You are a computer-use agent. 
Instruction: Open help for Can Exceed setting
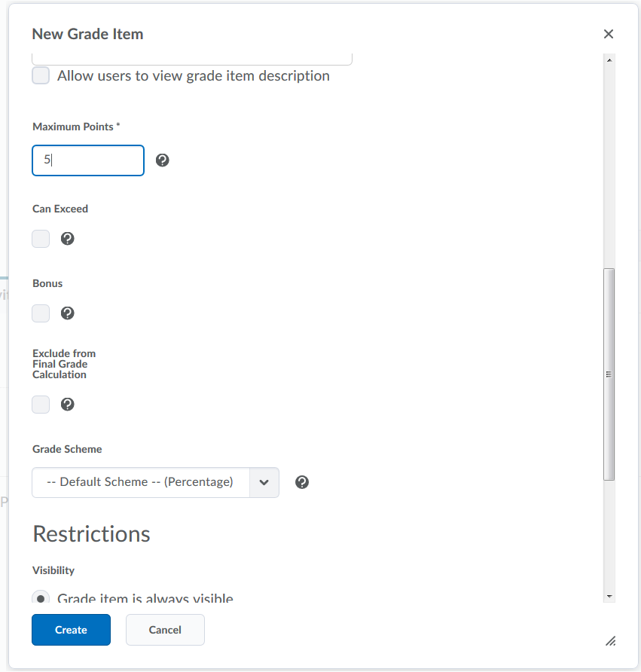67,238
